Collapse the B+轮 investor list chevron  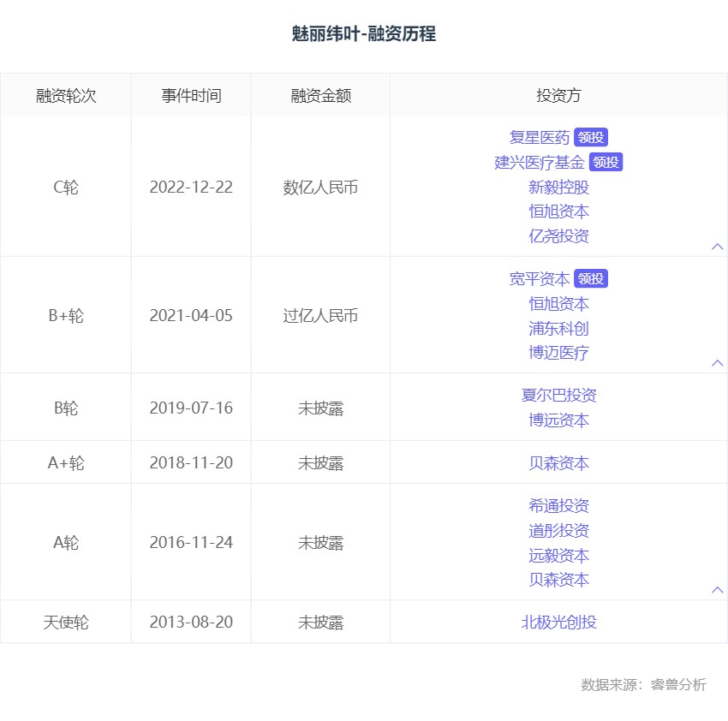click(x=718, y=363)
